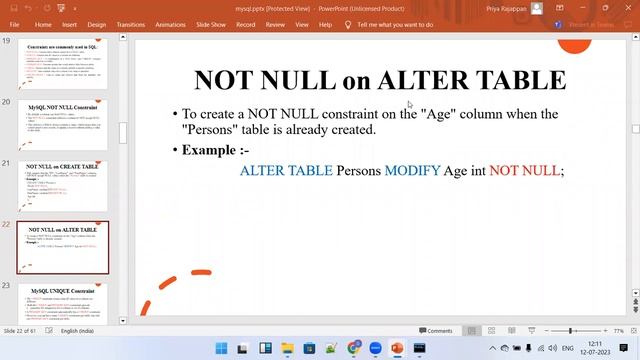Switch to Reading View icon
The height and width of the screenshot is (360, 640).
pyautogui.click(x=511, y=331)
